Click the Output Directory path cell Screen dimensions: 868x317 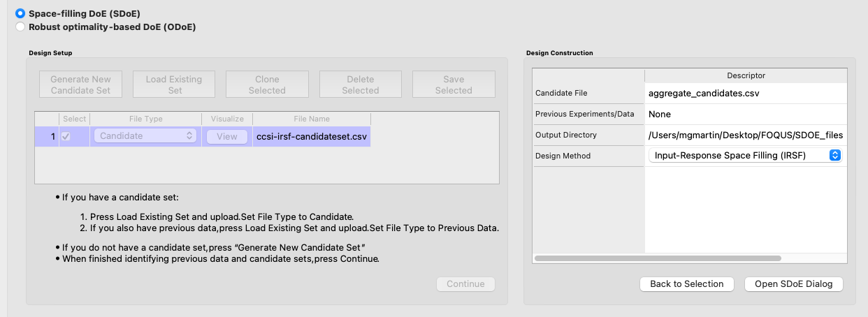tap(746, 135)
